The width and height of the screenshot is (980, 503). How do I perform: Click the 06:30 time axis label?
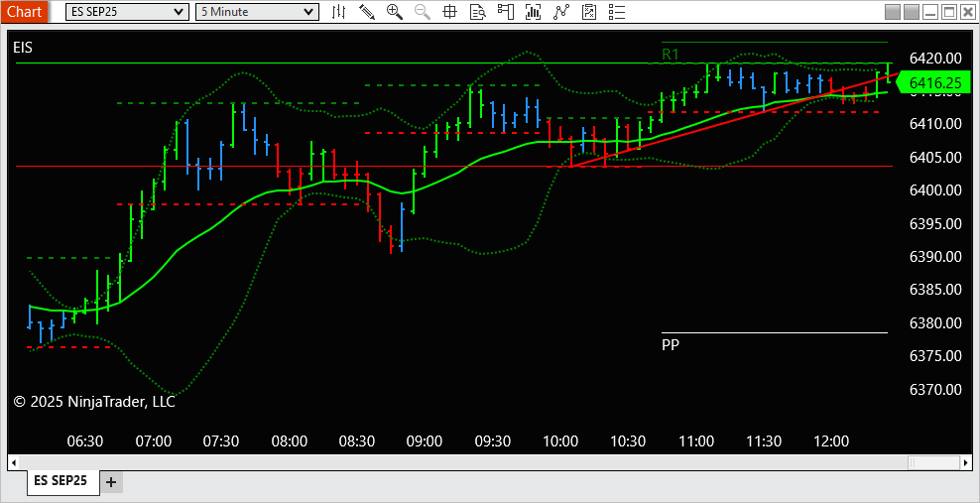point(85,441)
